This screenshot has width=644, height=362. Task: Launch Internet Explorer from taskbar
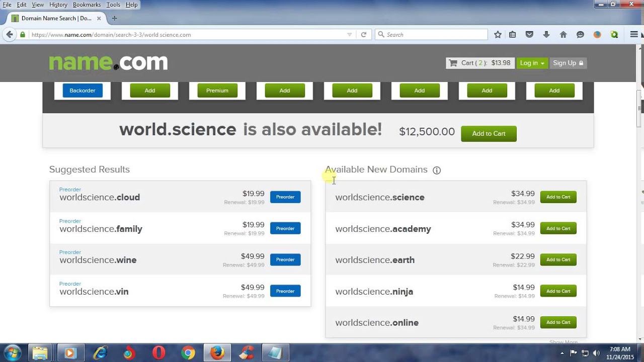tap(100, 353)
